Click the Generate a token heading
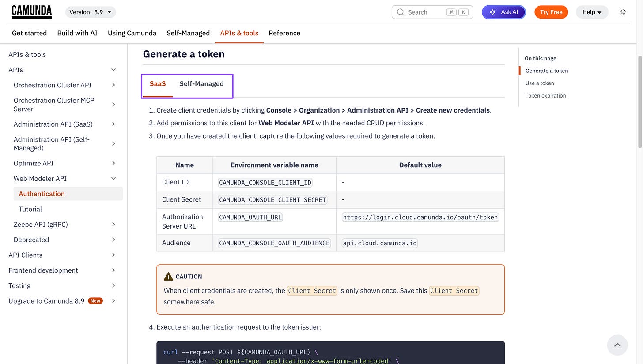Image resolution: width=643 pixels, height=364 pixels. pos(184,54)
